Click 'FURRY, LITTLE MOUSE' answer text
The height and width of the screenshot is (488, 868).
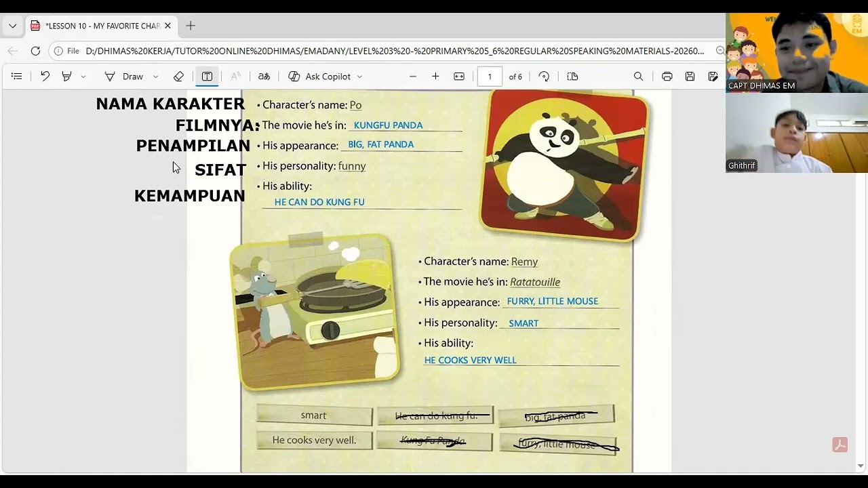coord(553,301)
